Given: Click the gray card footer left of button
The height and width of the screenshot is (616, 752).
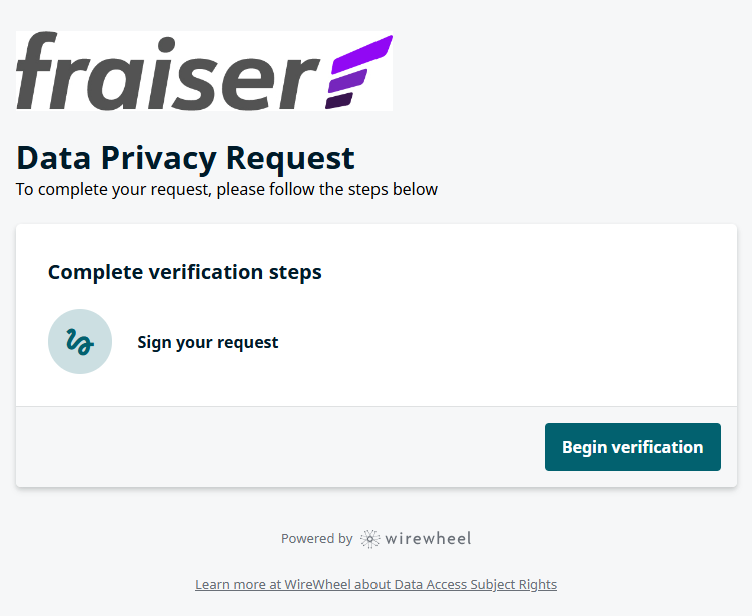Looking at the screenshot, I should coord(280,447).
